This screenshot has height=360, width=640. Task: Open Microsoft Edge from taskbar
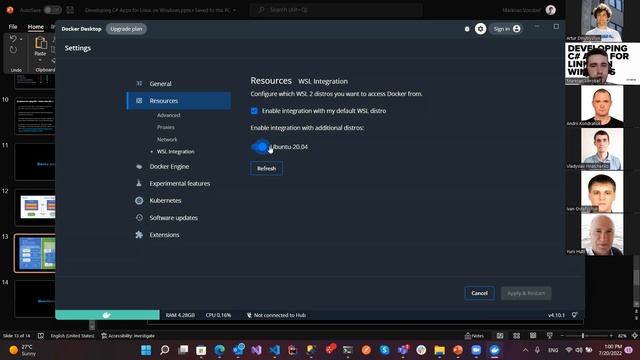pyautogui.click(x=220, y=350)
